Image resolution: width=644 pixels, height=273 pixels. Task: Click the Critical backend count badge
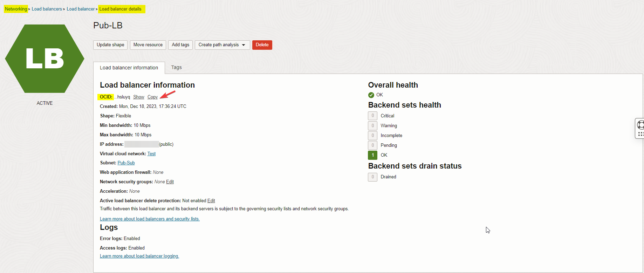pyautogui.click(x=372, y=116)
